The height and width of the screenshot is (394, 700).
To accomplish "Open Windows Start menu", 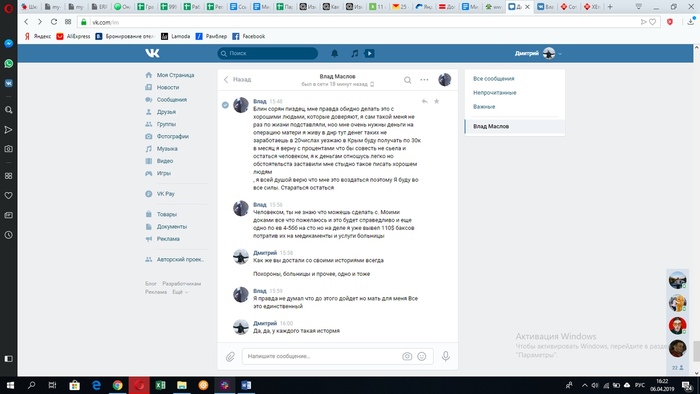I will (10, 385).
